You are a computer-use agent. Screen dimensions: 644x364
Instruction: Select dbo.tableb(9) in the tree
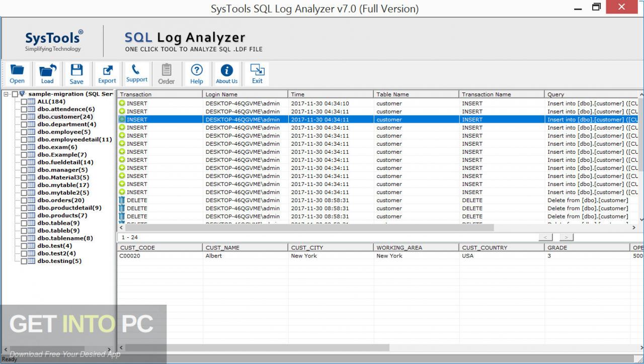58,231
